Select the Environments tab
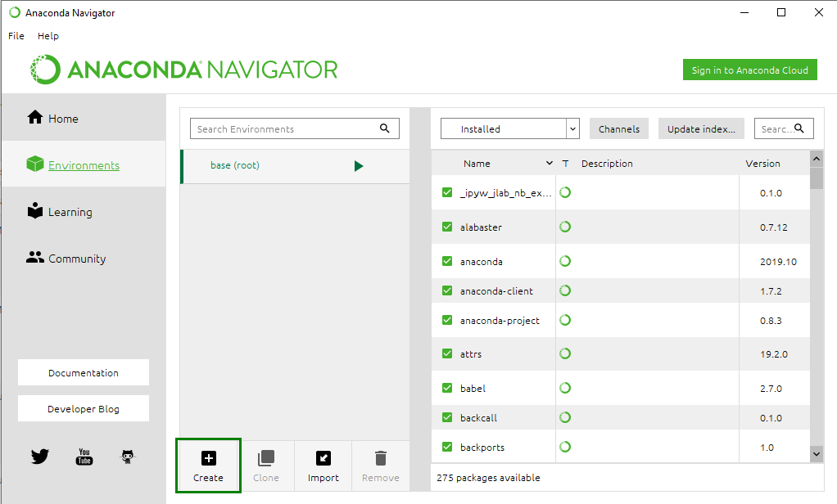The height and width of the screenshot is (504, 837). point(84,164)
